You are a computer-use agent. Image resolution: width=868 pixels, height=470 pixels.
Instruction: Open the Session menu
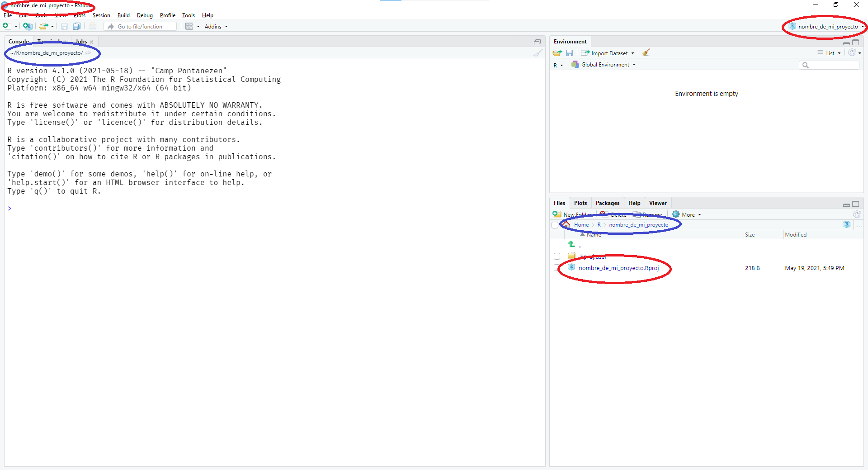[x=101, y=15]
